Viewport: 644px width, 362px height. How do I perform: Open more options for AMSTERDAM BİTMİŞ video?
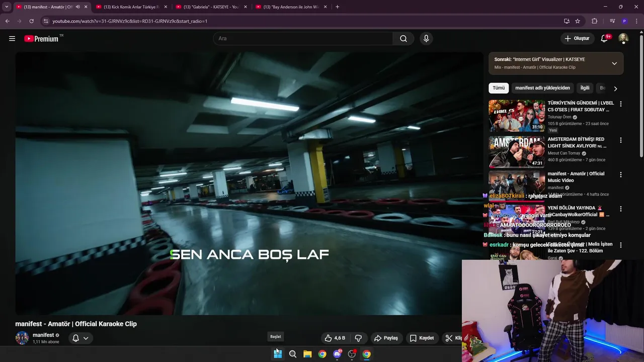click(x=620, y=140)
